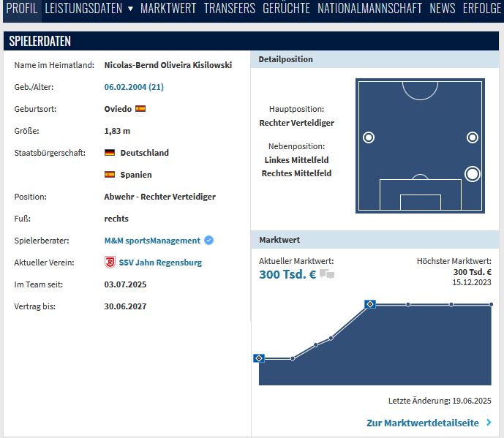Open the M&M sportsManagement agent link
This screenshot has width=504, height=438.
pos(152,241)
